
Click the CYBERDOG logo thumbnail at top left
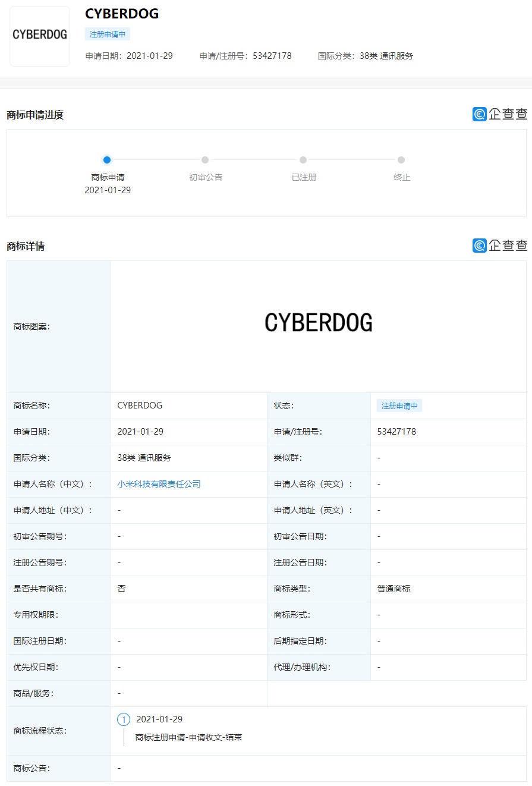click(39, 36)
